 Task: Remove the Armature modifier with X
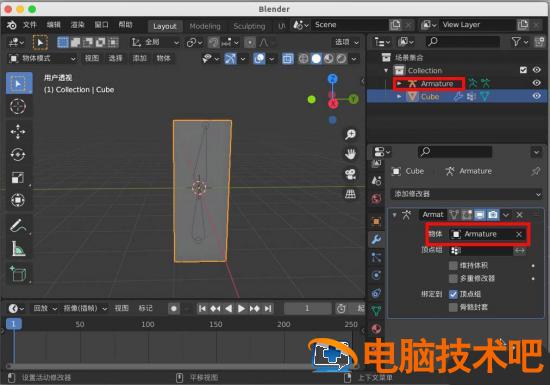coord(519,215)
